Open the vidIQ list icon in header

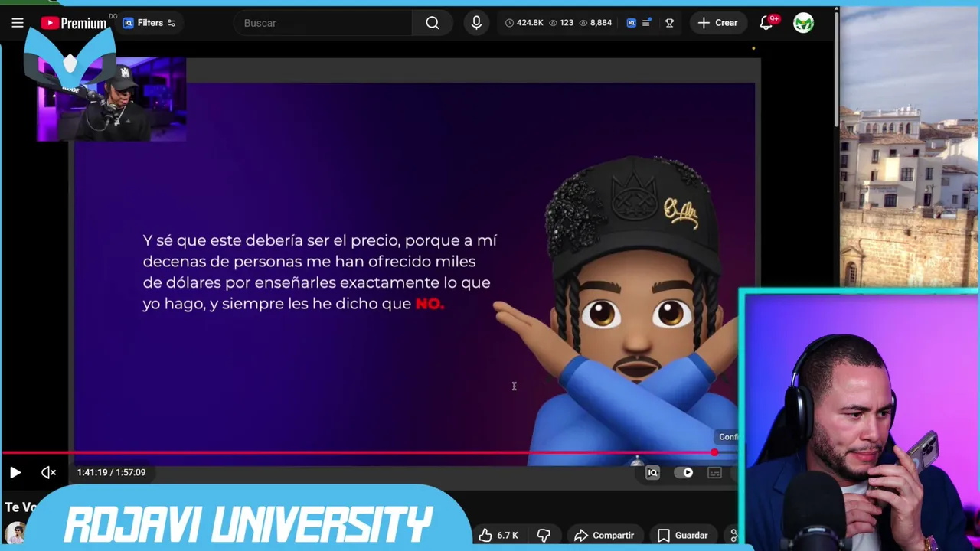[x=646, y=23]
